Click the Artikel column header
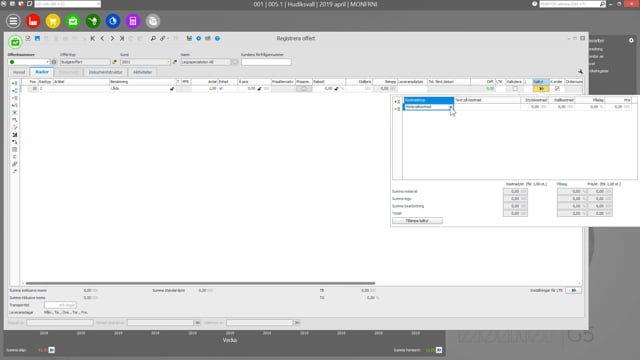 [x=81, y=82]
